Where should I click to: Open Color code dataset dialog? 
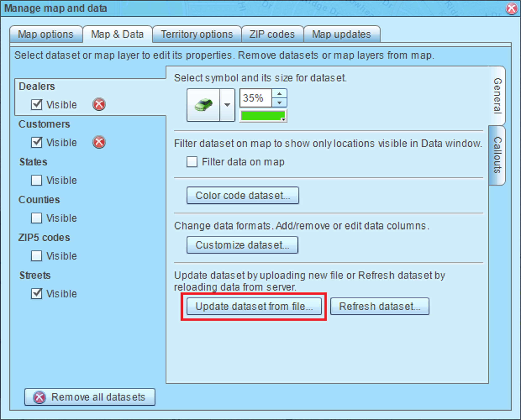pos(243,195)
